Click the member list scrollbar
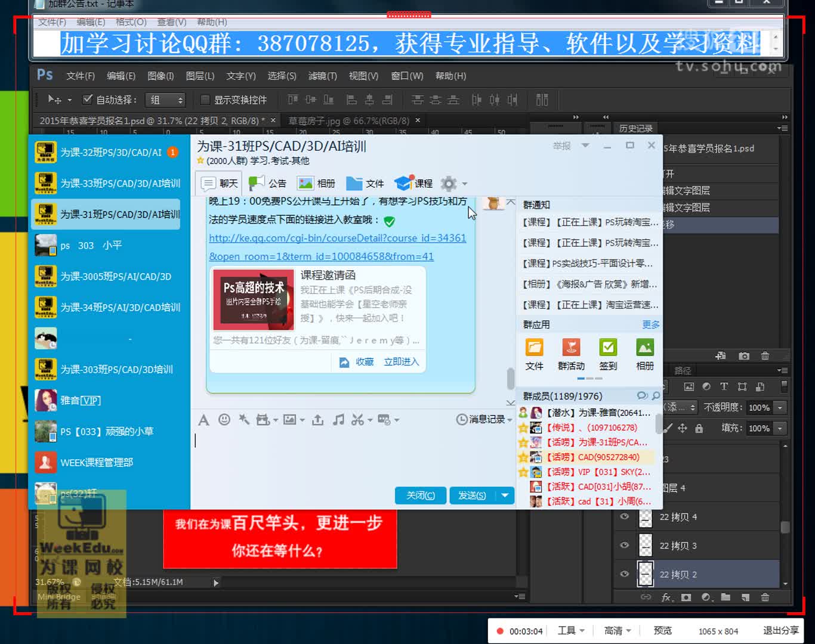This screenshot has height=644, width=815. point(659,424)
